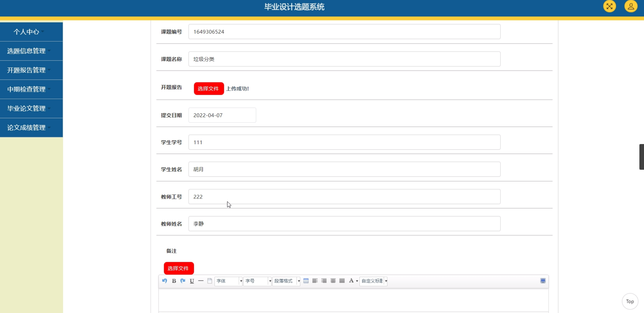Click the undo icon in editor toolbar
This screenshot has height=313, width=644.
pyautogui.click(x=165, y=281)
